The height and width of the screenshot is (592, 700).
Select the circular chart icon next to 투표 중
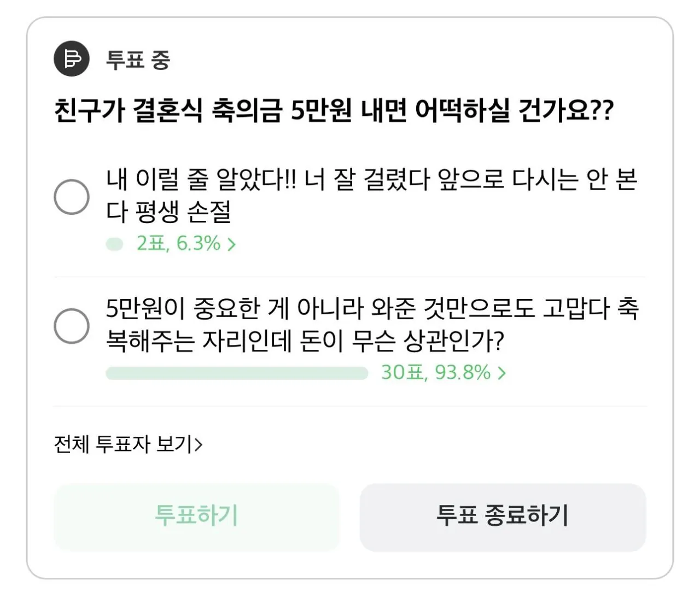71,59
